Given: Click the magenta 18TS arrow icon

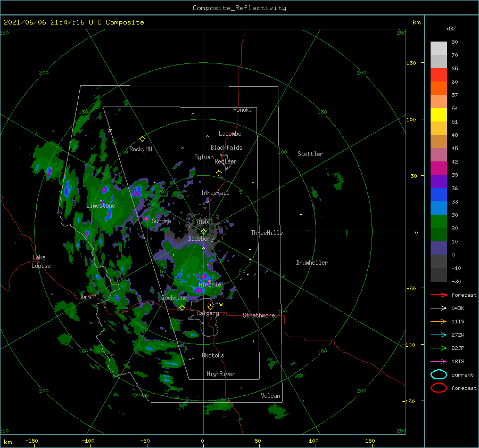Looking at the screenshot, I should click(x=439, y=362).
